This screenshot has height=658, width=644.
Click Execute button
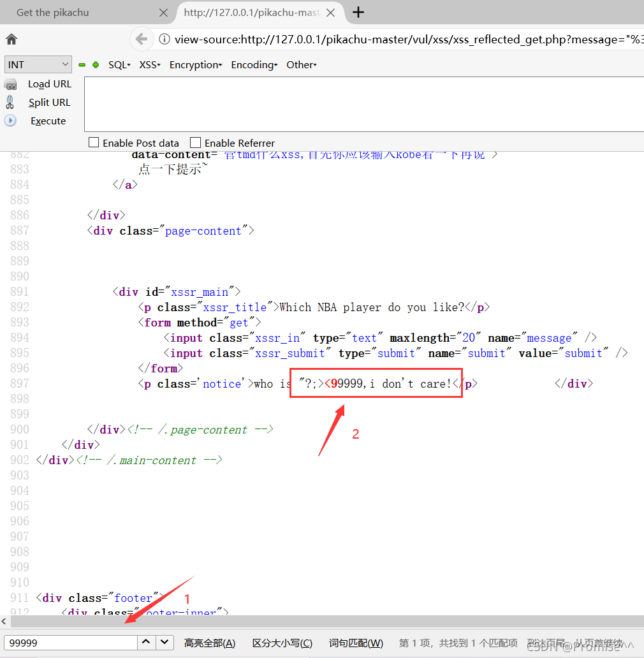(x=48, y=121)
